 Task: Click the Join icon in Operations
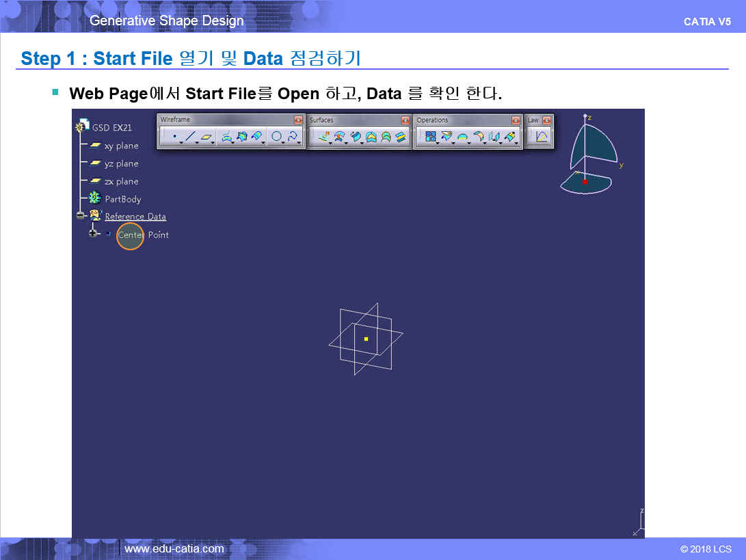(x=430, y=137)
